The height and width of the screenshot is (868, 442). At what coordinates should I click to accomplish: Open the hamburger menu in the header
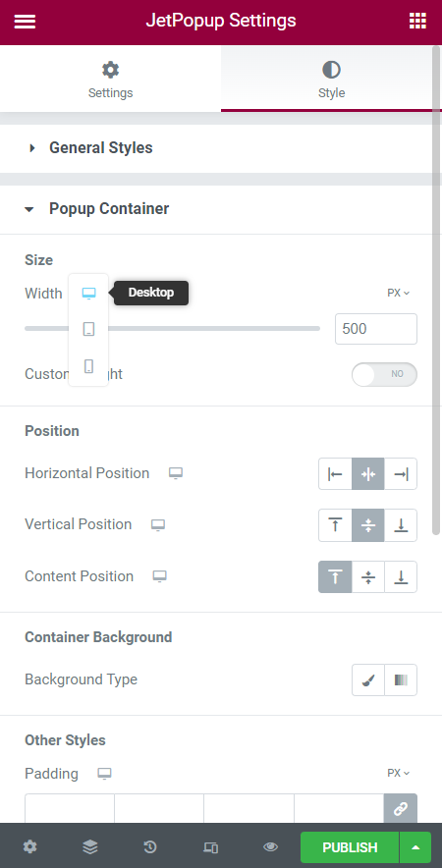(x=25, y=22)
